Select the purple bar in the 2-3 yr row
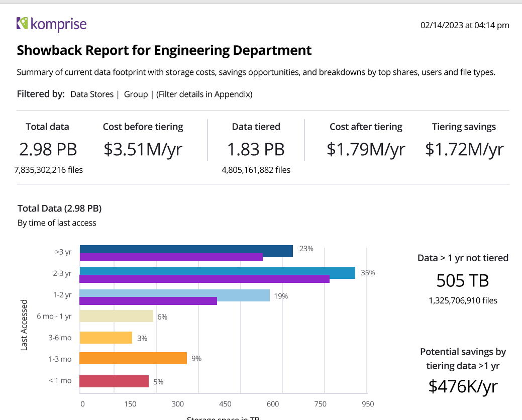This screenshot has height=420, width=522. pyautogui.click(x=204, y=279)
